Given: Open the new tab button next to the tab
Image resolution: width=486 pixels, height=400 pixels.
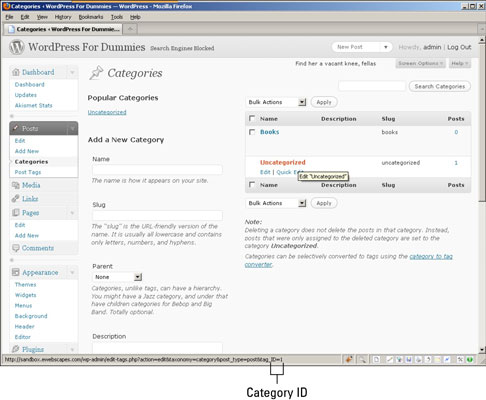Looking at the screenshot, I should tap(131, 29).
